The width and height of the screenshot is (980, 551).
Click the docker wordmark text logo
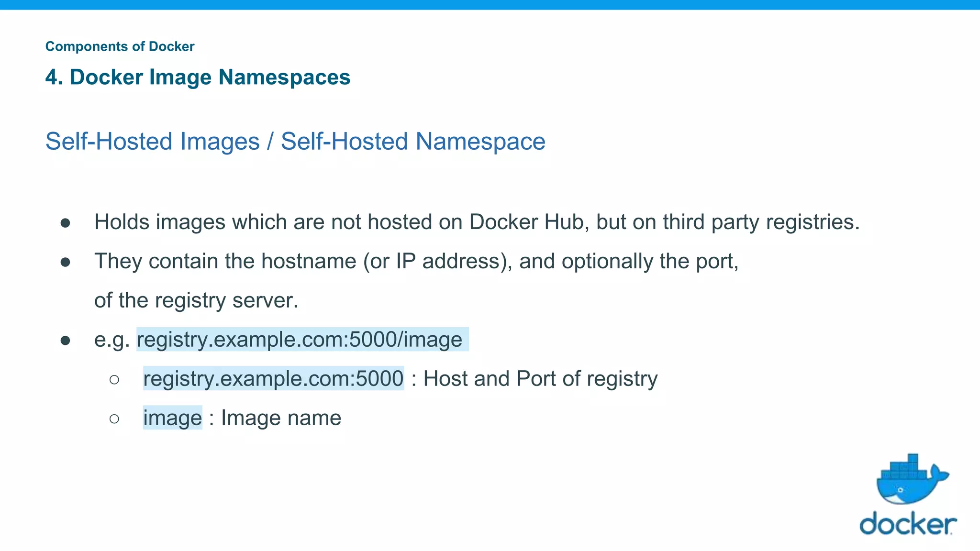tap(908, 523)
